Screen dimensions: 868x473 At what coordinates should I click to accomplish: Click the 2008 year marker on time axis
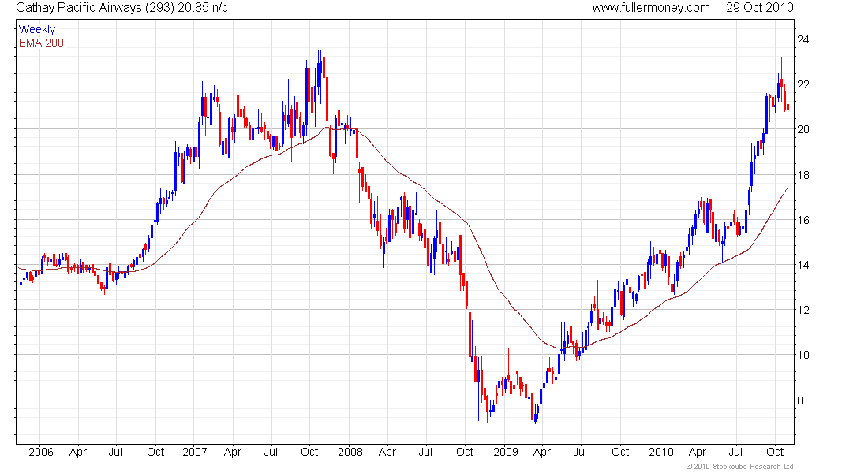(350, 452)
